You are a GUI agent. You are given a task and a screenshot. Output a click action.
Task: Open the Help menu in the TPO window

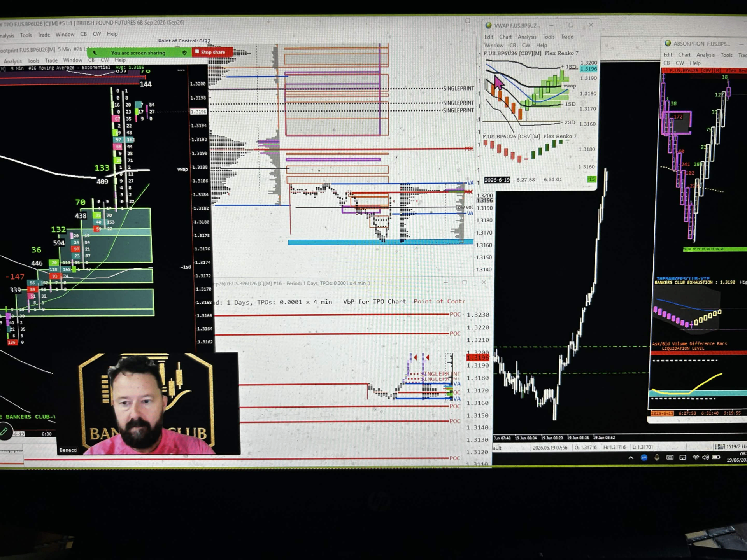(x=112, y=34)
